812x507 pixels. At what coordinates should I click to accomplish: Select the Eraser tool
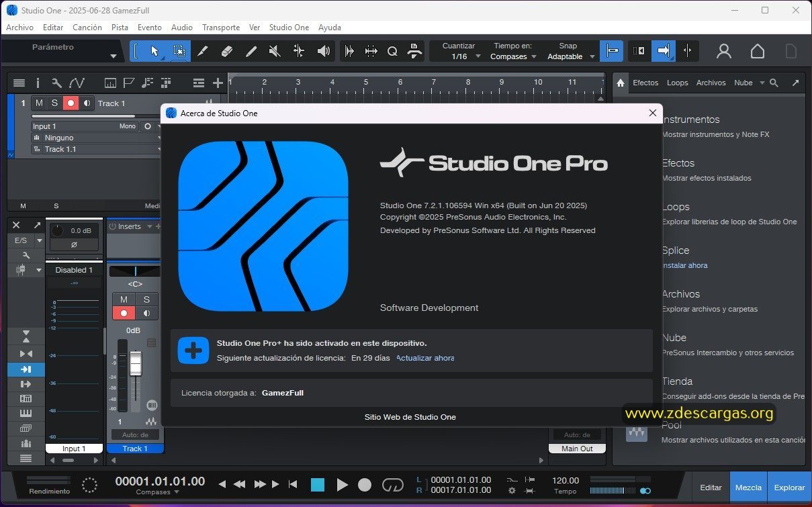tap(226, 51)
